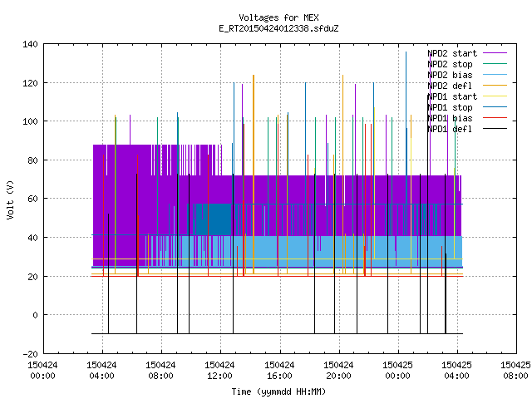Select the NPD1 start yellow legend line

tap(495, 96)
